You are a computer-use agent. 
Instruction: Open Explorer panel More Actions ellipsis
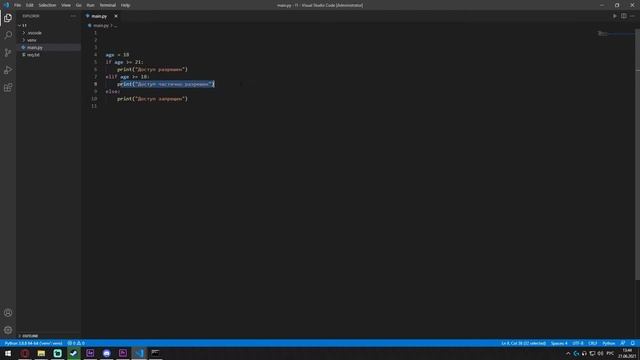73,16
